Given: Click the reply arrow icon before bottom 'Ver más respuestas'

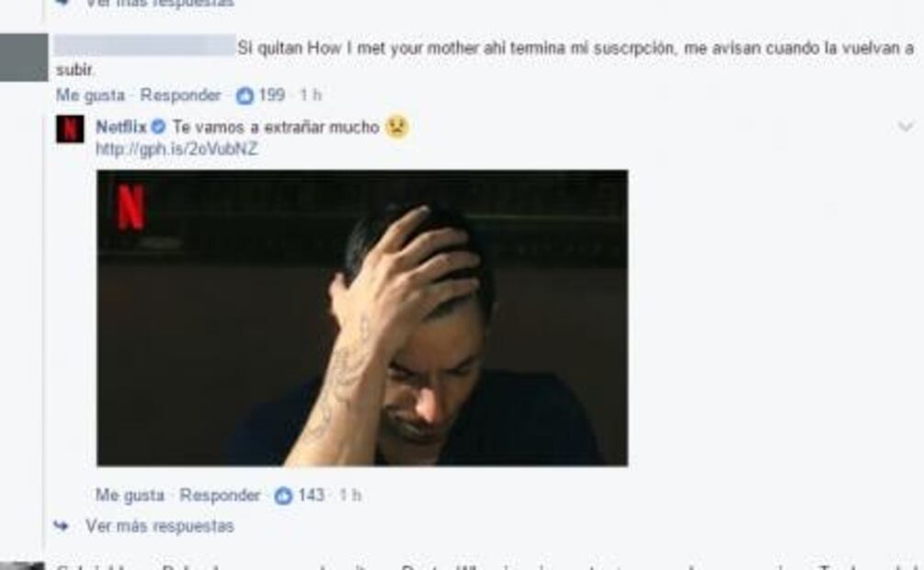Looking at the screenshot, I should pos(62,526).
